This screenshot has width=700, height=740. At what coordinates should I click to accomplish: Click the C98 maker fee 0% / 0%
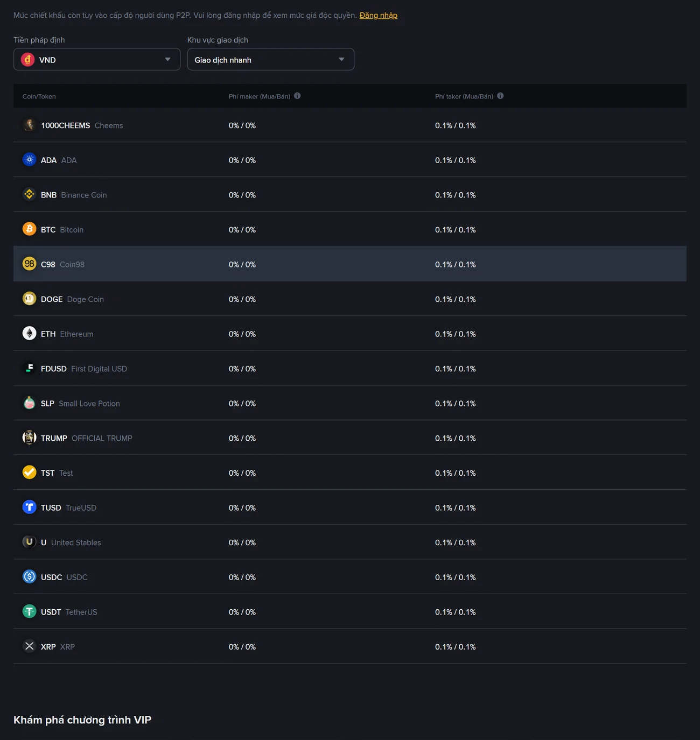242,264
